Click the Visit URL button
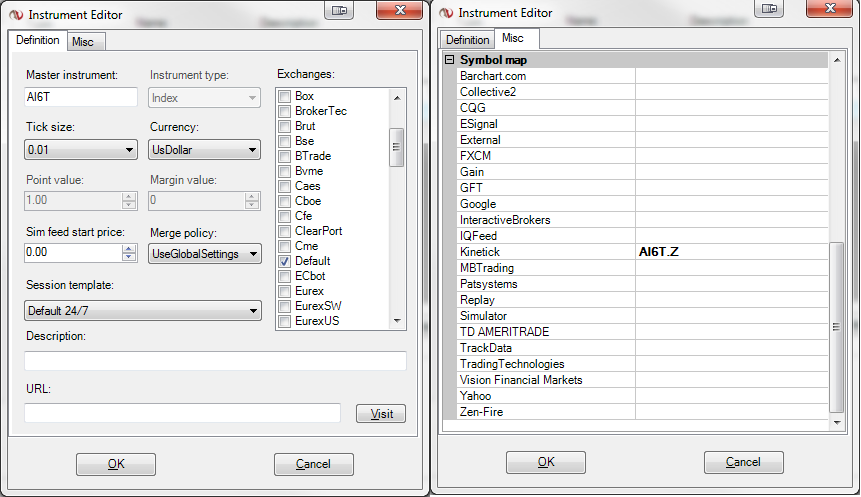861x497 pixels. pos(381,414)
